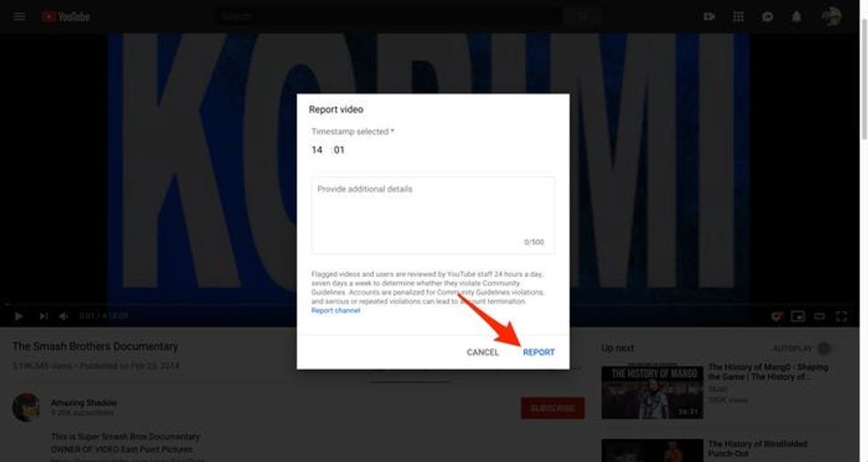This screenshot has width=868, height=462.
Task: Mute the video volume
Action: [x=64, y=316]
